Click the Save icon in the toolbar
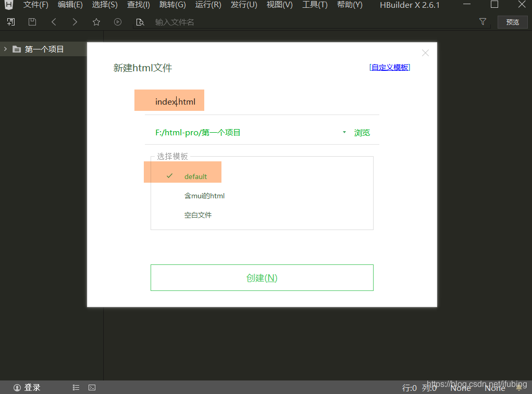Viewport: 532px width, 394px height. point(32,22)
